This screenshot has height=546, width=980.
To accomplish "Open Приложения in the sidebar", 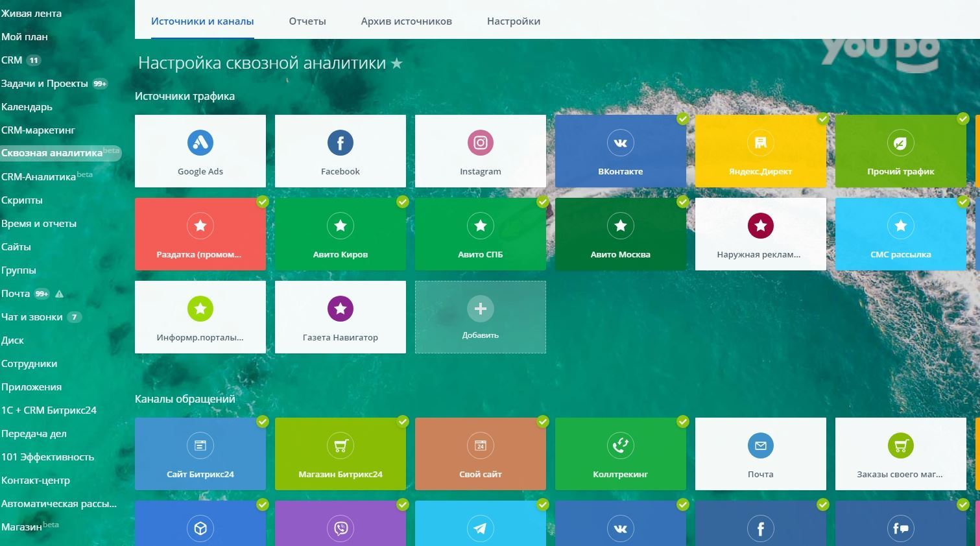I will pos(31,387).
